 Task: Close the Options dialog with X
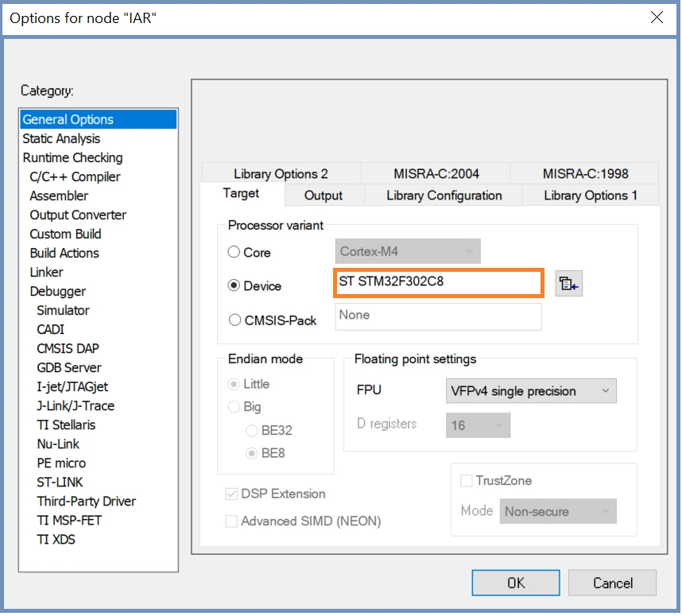tap(657, 17)
